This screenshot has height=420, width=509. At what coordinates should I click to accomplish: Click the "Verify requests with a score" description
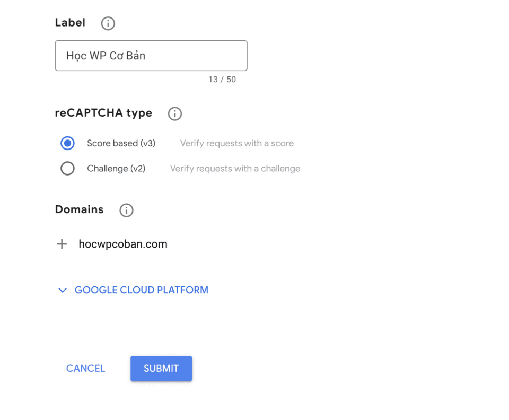(x=237, y=143)
